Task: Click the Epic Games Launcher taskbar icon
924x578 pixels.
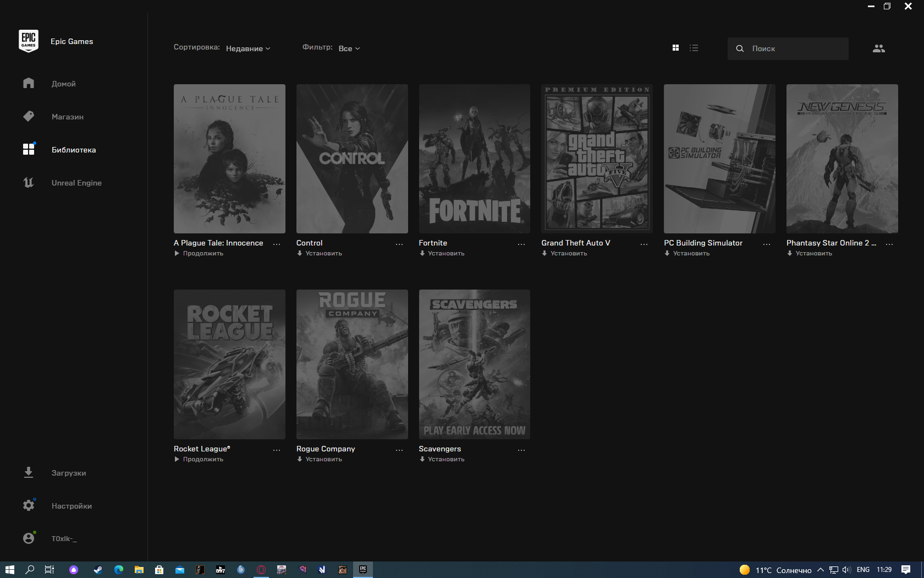Action: (363, 570)
